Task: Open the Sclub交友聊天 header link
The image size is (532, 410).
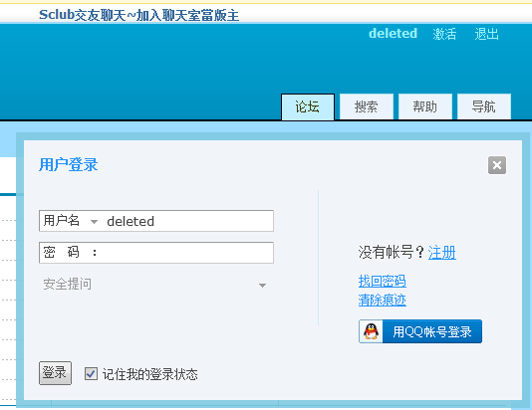Action: click(x=138, y=15)
